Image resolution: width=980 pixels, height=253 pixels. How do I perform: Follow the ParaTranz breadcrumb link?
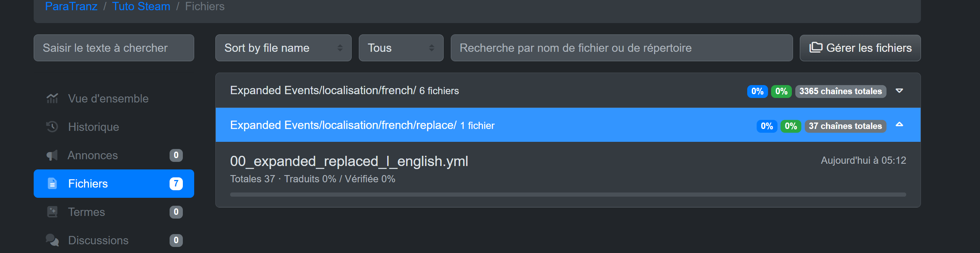coord(71,6)
